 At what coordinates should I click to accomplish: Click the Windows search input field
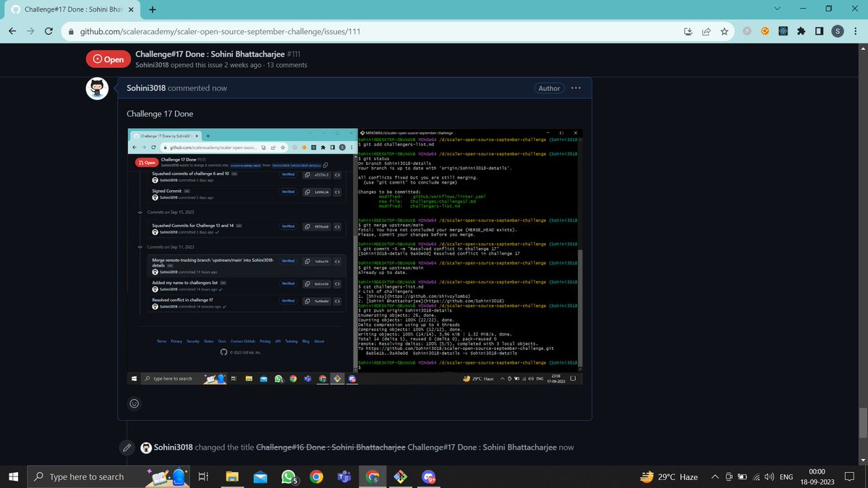pyautogui.click(x=87, y=476)
